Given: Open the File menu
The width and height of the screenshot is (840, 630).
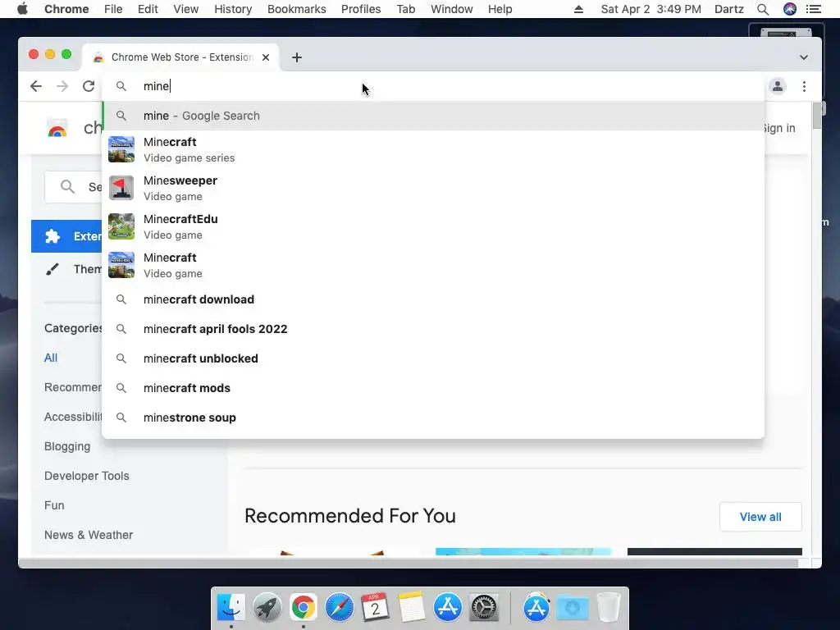Looking at the screenshot, I should (x=113, y=9).
